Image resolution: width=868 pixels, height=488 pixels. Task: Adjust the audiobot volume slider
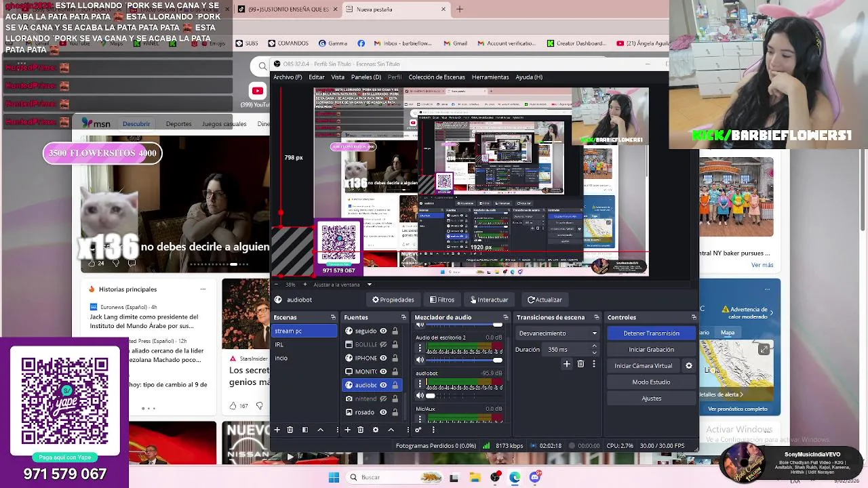coord(464,396)
